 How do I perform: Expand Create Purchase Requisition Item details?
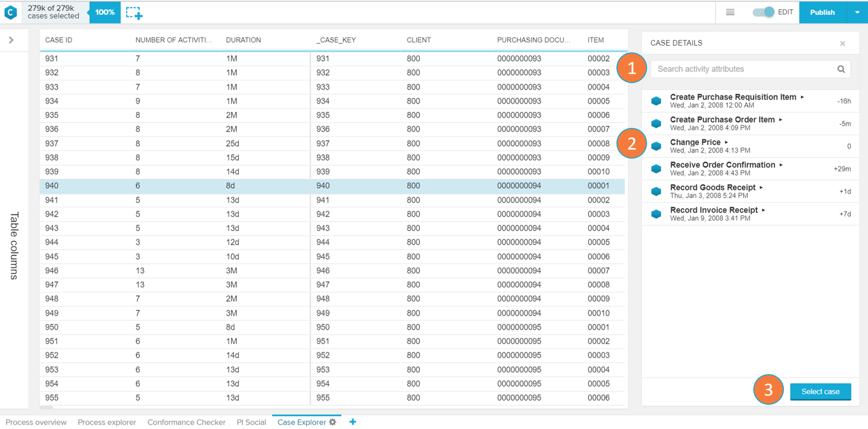[x=802, y=97]
